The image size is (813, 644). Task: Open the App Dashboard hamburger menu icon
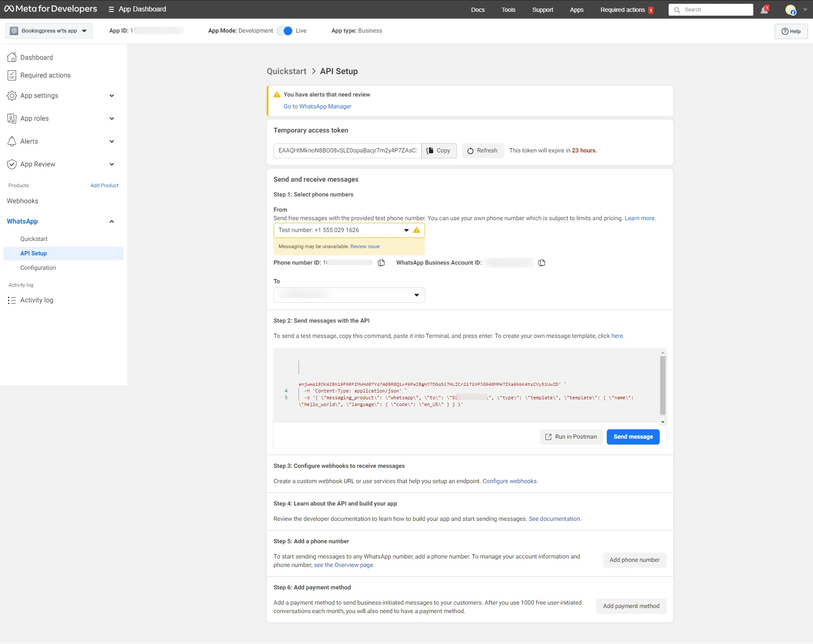pos(111,9)
